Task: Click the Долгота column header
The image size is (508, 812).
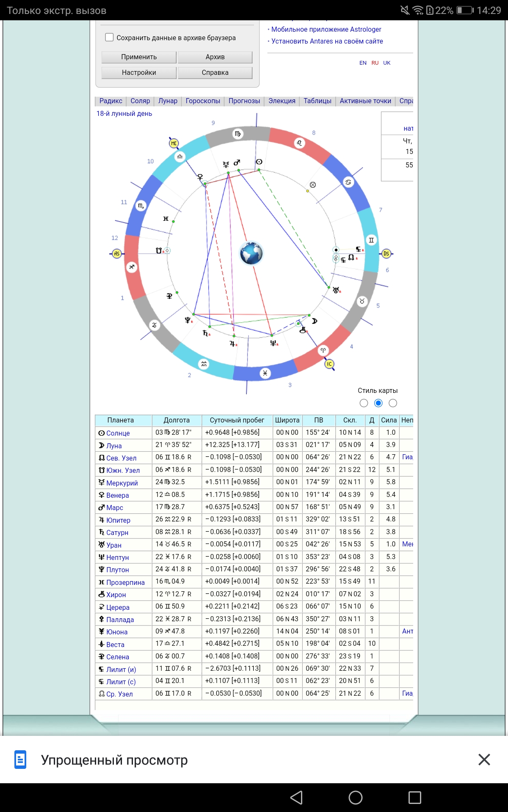Action: pyautogui.click(x=177, y=420)
